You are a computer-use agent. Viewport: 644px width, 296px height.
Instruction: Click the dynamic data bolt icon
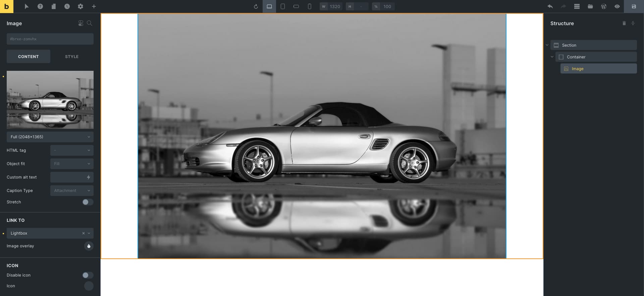tap(89, 177)
